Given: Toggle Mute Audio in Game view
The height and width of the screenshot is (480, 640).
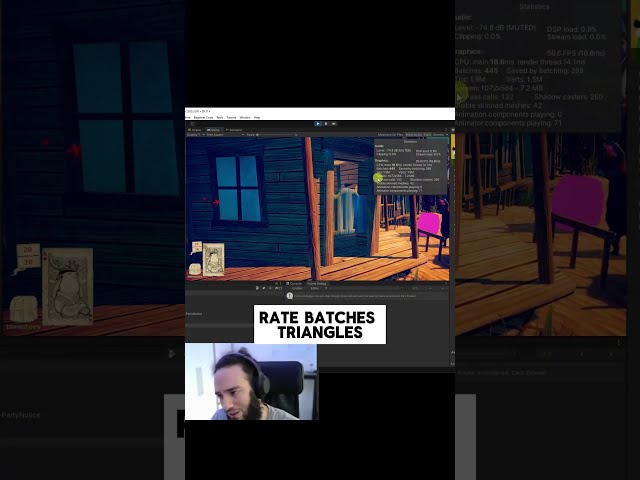Looking at the screenshot, I should (413, 135).
